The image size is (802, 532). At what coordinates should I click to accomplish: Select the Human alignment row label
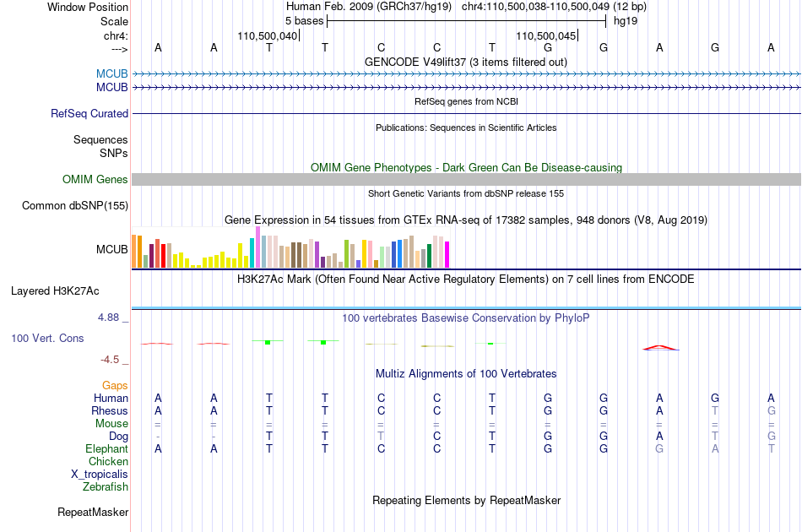[x=111, y=398]
